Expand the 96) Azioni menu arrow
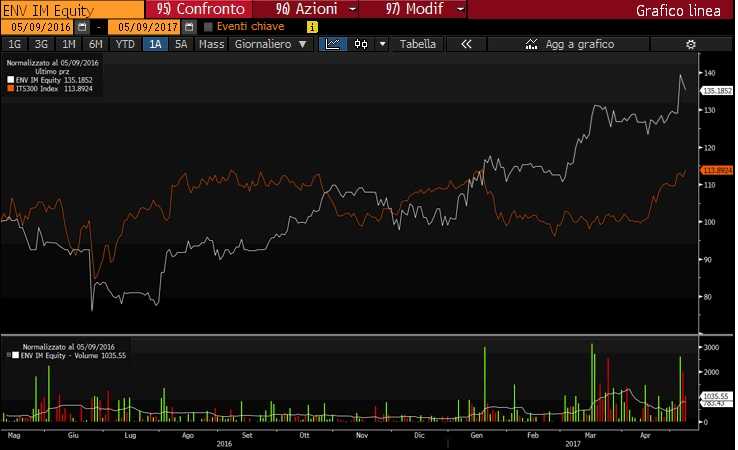The width and height of the screenshot is (738, 450). (352, 9)
